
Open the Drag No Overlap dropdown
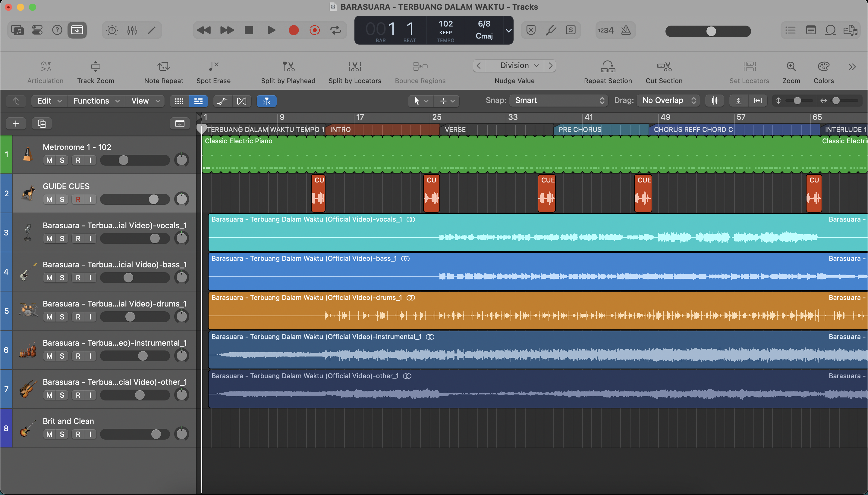[668, 100]
